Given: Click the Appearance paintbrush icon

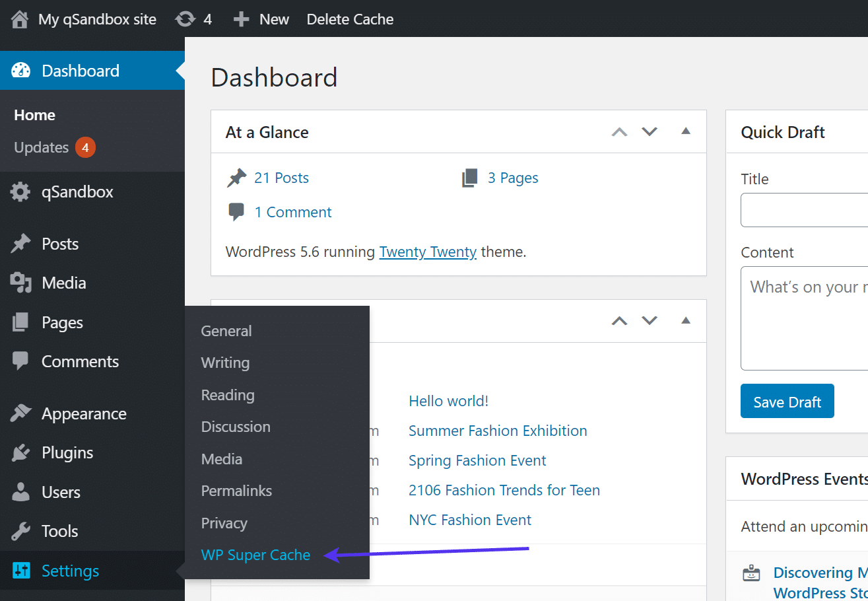Looking at the screenshot, I should [x=22, y=413].
